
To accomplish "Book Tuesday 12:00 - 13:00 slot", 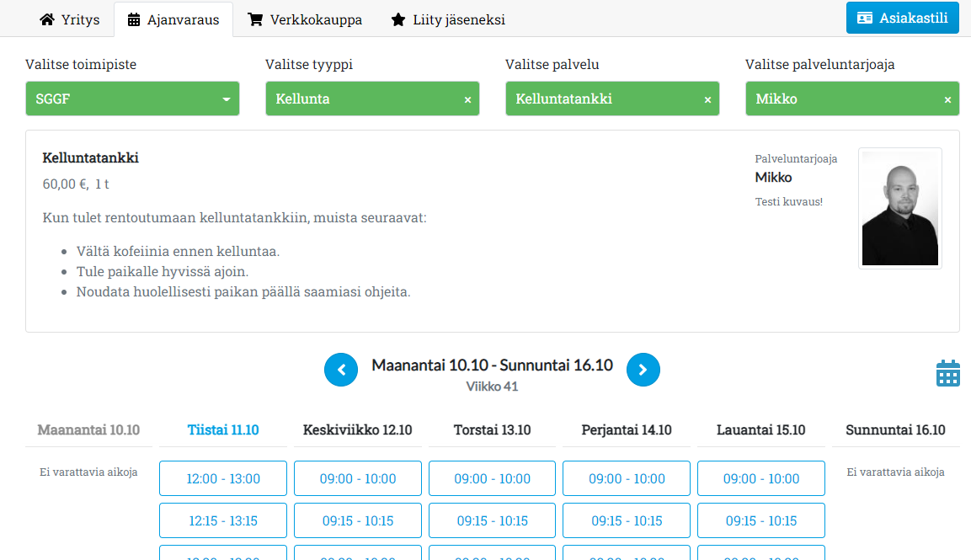I will coord(223,478).
